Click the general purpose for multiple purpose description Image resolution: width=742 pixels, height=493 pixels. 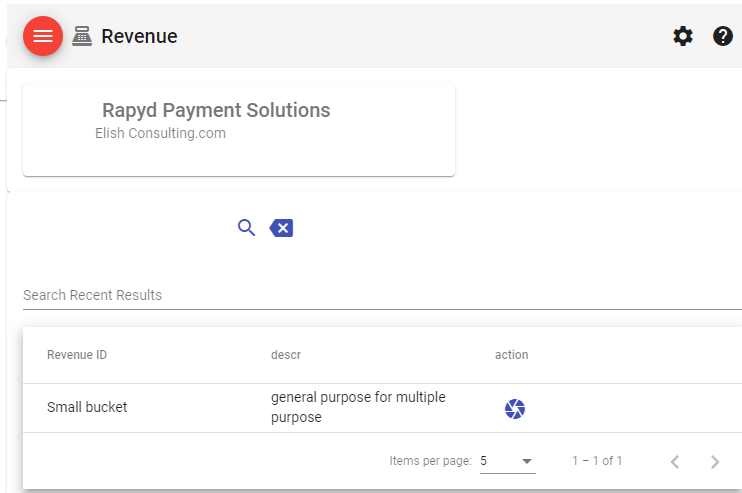[x=358, y=407]
